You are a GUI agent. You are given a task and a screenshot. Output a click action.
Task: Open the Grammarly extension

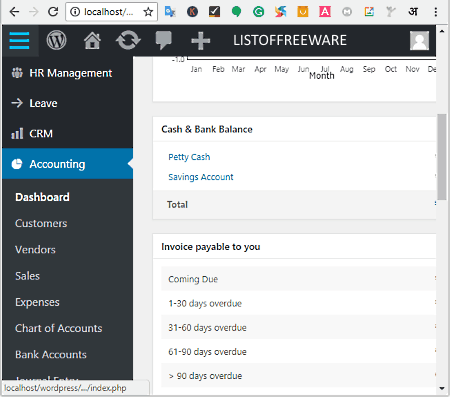pos(258,12)
